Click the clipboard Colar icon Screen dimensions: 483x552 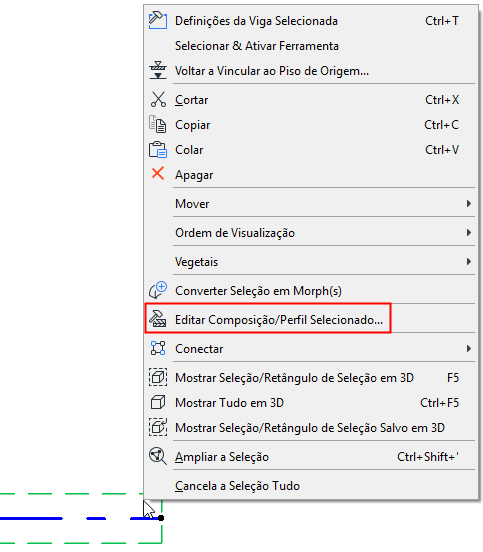[x=157, y=150]
